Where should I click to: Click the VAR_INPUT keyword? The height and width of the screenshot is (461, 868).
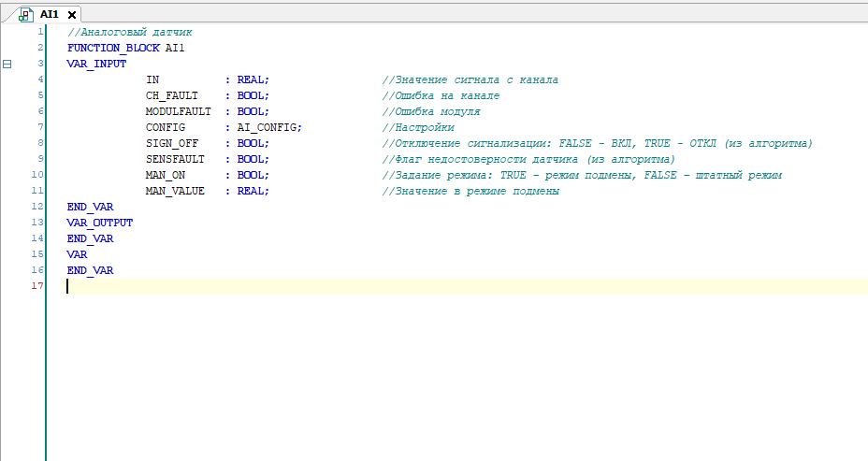96,64
